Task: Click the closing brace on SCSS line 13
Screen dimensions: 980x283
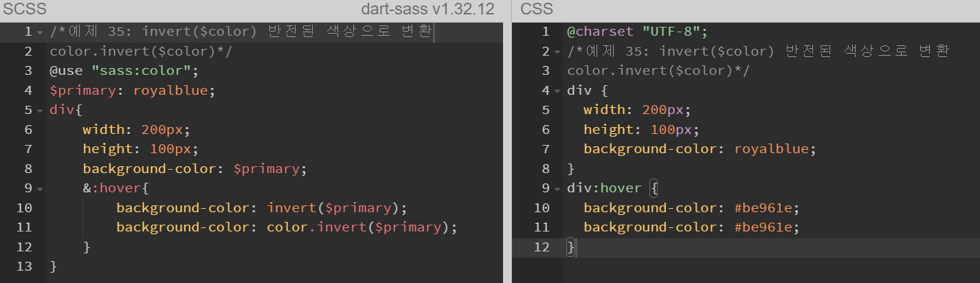Action: tap(54, 267)
